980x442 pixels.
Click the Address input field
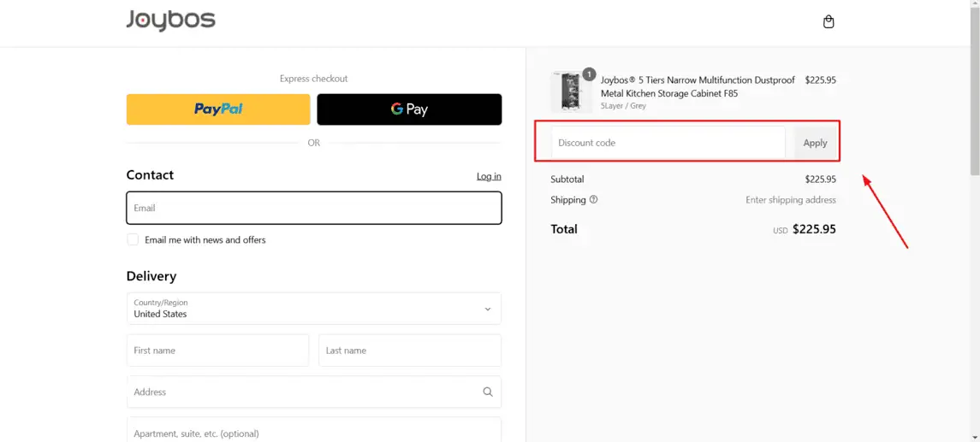click(x=314, y=392)
